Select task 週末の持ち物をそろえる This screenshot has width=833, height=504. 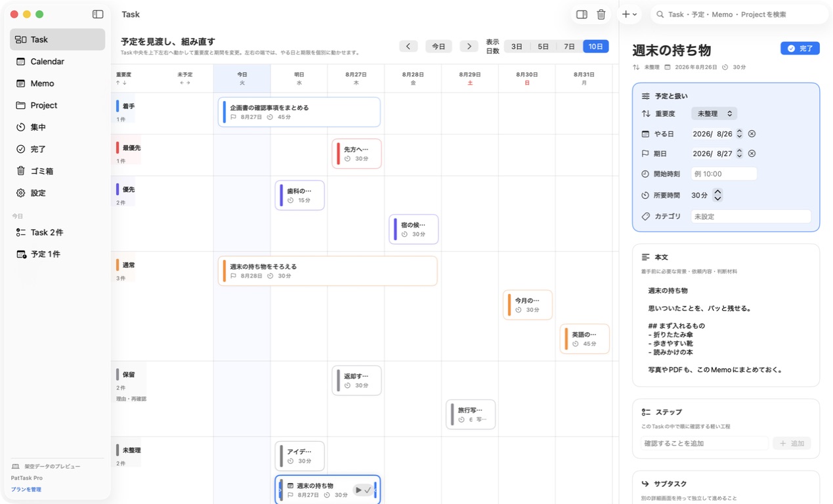(x=328, y=271)
